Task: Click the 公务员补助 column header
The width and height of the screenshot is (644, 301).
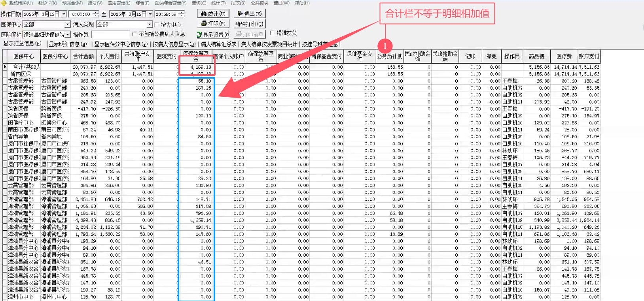Action: click(390, 56)
